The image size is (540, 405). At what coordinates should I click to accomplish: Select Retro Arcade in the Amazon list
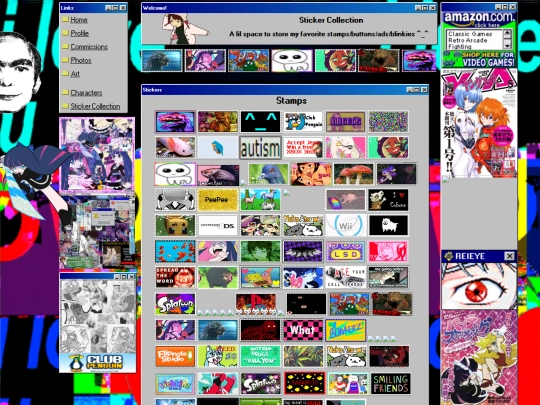[x=468, y=40]
